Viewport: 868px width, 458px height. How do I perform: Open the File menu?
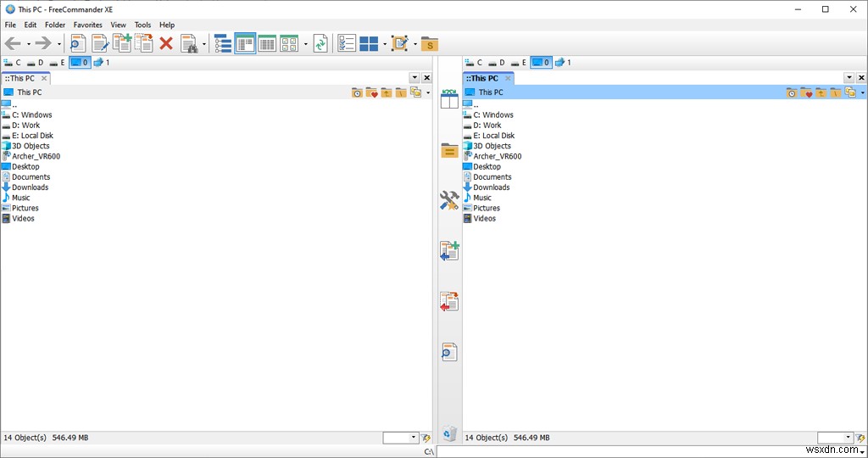10,25
